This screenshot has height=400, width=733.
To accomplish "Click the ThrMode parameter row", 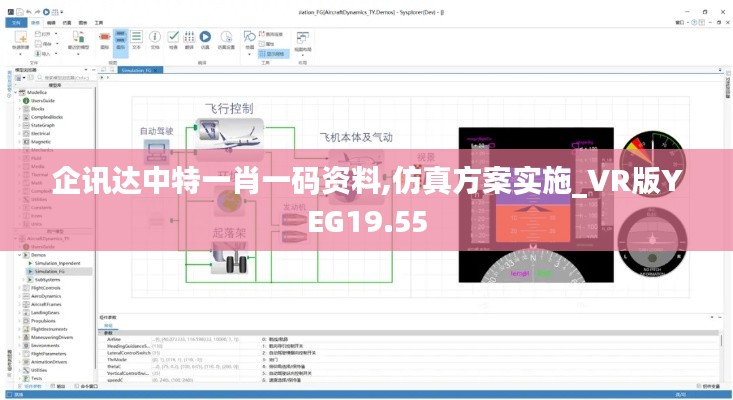I will [411, 360].
